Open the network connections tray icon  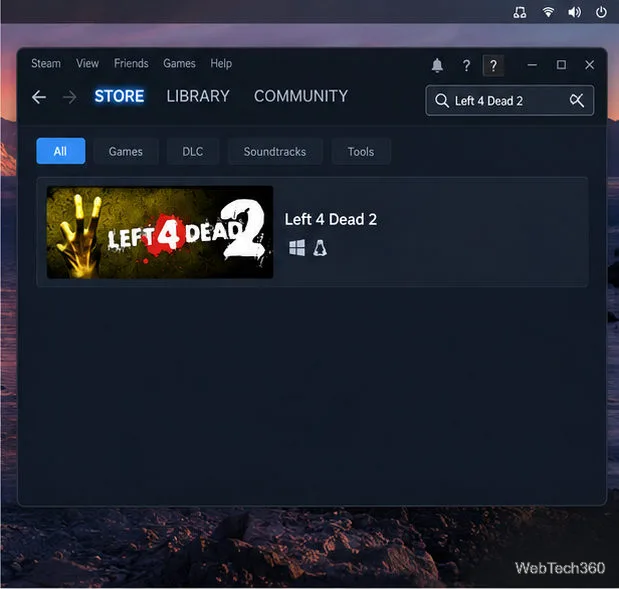[x=520, y=13]
